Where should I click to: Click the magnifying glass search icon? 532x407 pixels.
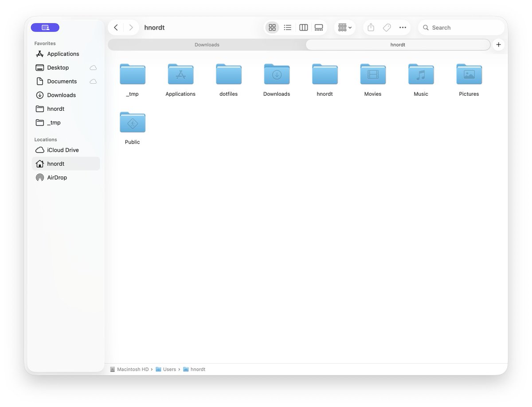(x=426, y=27)
